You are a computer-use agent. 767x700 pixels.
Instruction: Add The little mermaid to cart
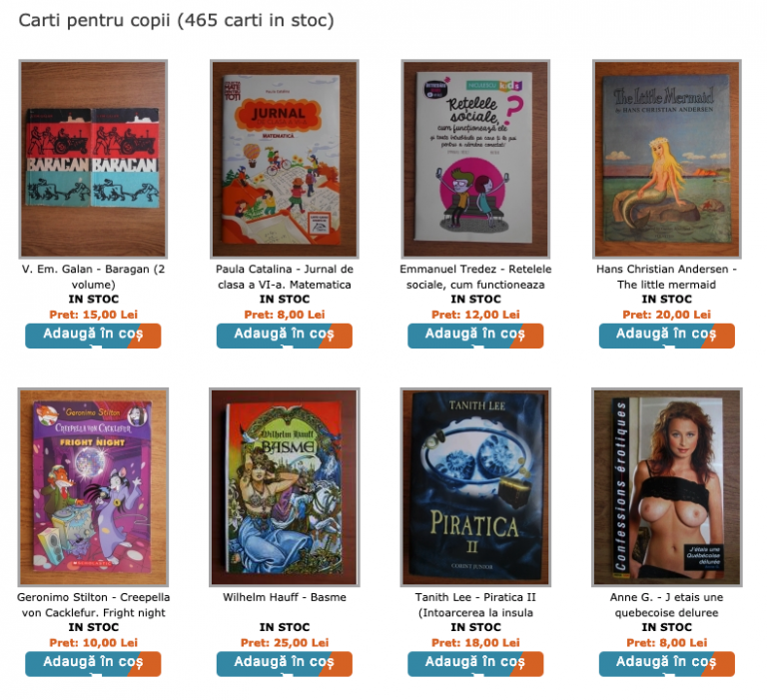pos(667,336)
